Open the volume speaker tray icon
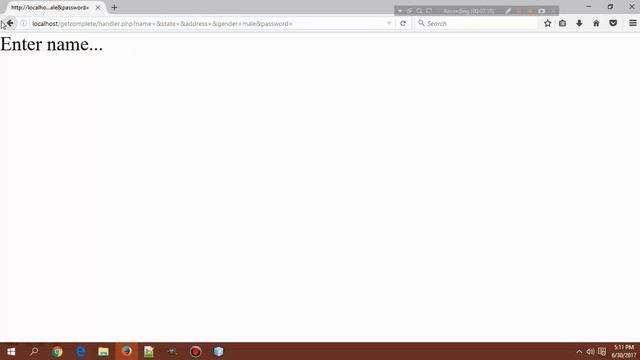 click(590, 351)
